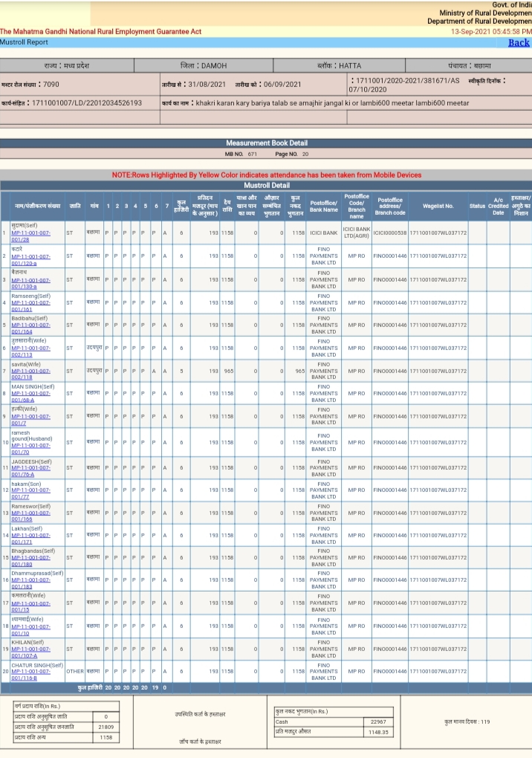Click day 6 total attendance '19'
Viewport: 532px width, 758px height.
[155, 687]
